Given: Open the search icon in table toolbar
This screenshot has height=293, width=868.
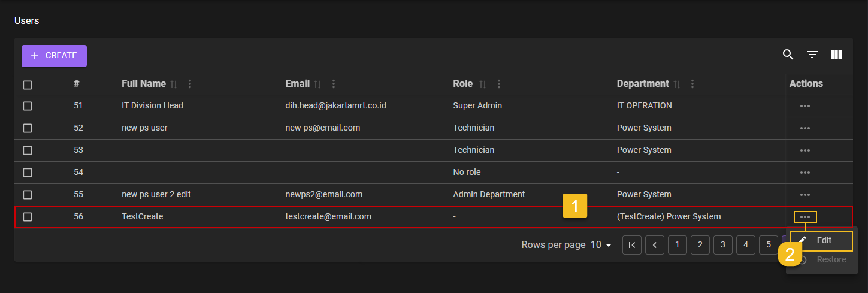Looking at the screenshot, I should tap(788, 55).
